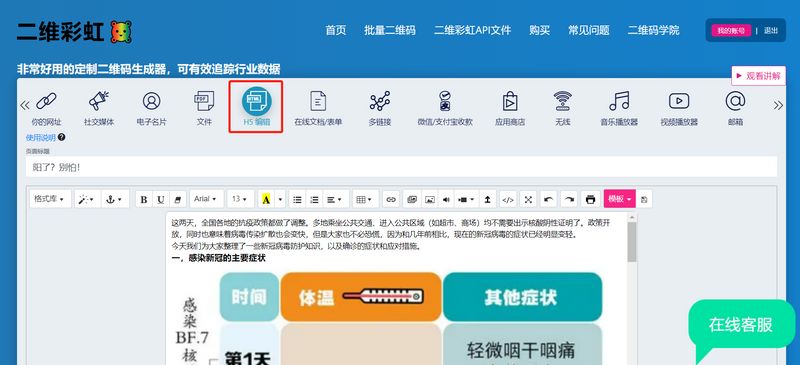Click the 二维彩虹 site logo
The width and height of the screenshot is (800, 365).
tap(74, 32)
